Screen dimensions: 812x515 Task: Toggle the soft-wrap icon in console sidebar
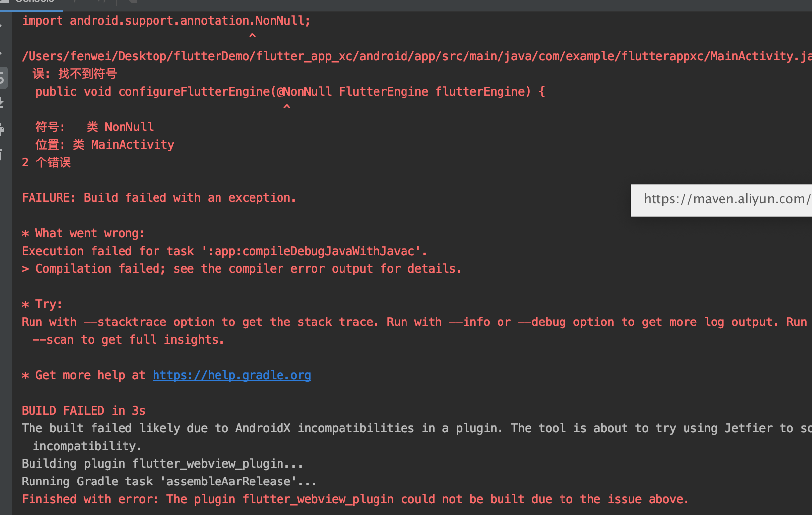[2, 78]
